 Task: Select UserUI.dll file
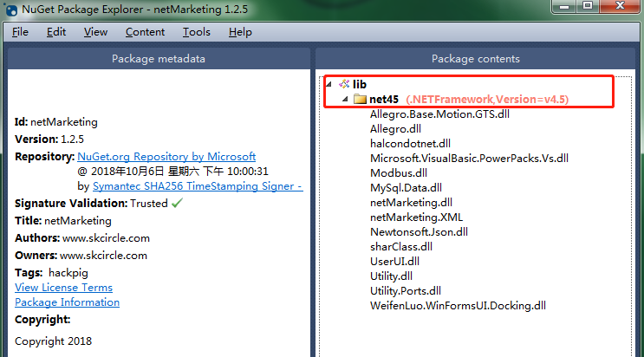(x=394, y=262)
